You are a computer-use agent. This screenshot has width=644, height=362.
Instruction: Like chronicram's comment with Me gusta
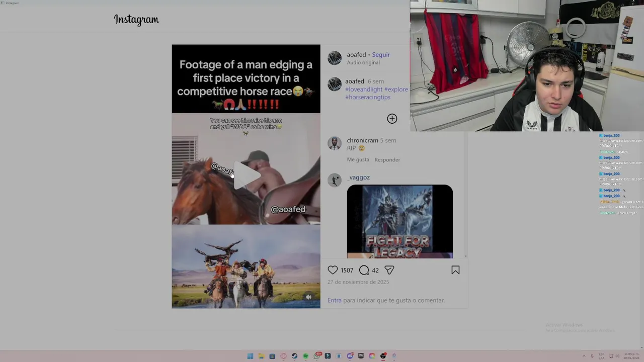pos(358,160)
